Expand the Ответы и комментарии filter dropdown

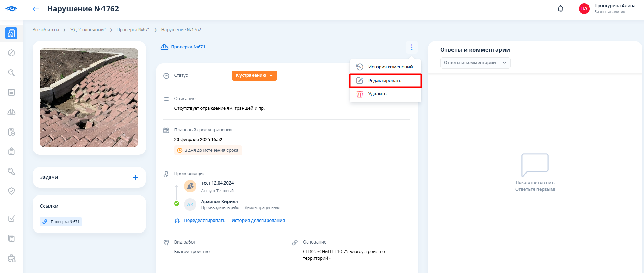click(475, 63)
